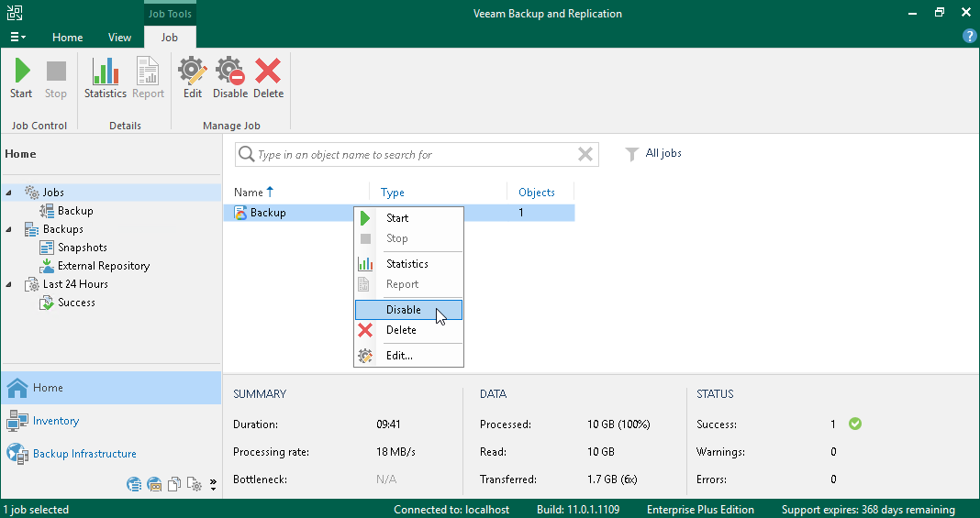Click the External Repository tree icon

pos(47,266)
